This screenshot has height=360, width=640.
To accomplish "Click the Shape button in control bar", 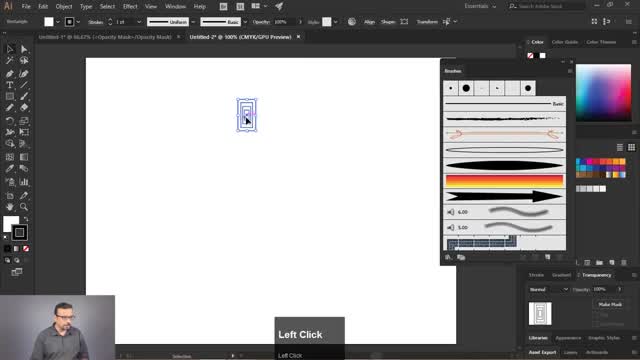I will (388, 22).
